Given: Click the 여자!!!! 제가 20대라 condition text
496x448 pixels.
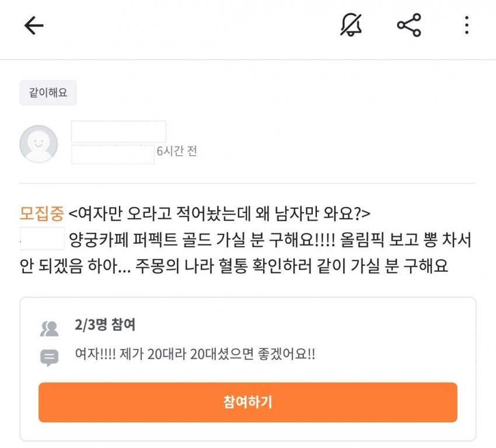Looking at the screenshot, I should [195, 354].
